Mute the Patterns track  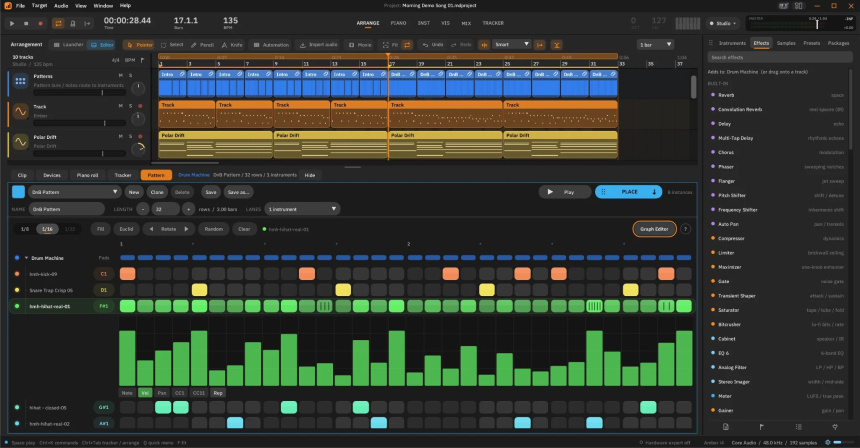pos(121,75)
